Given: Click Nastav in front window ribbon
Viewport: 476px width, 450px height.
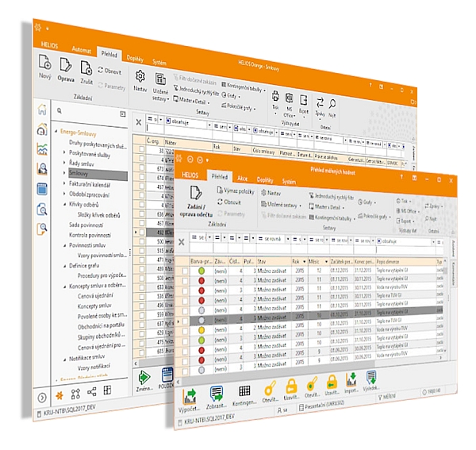Looking at the screenshot, I should [271, 193].
